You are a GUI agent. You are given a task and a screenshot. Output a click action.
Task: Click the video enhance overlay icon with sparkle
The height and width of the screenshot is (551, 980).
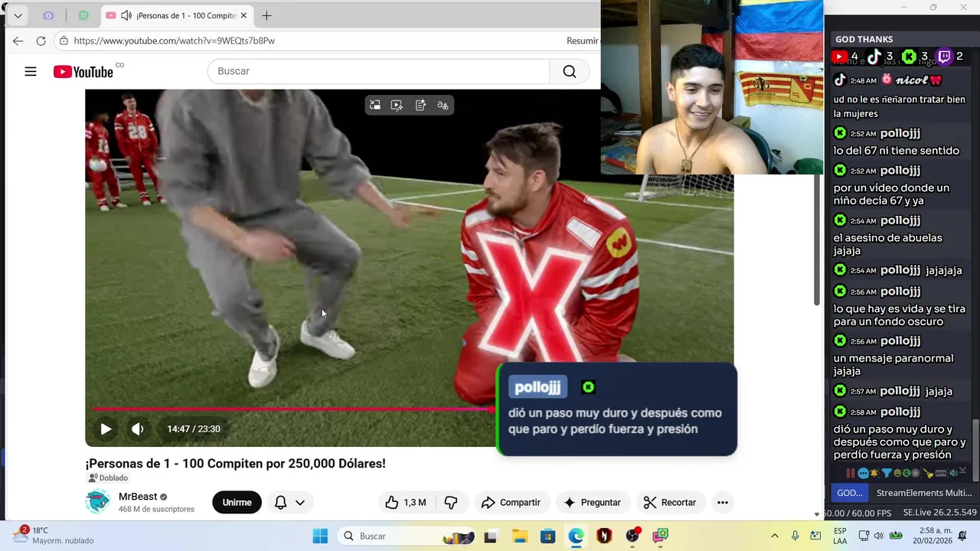397,105
